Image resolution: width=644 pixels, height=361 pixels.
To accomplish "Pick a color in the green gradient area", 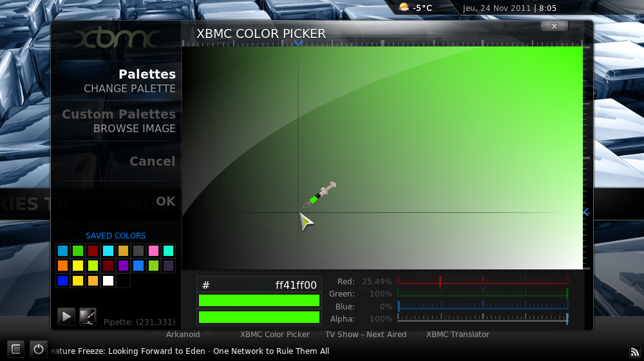I will click(382, 158).
